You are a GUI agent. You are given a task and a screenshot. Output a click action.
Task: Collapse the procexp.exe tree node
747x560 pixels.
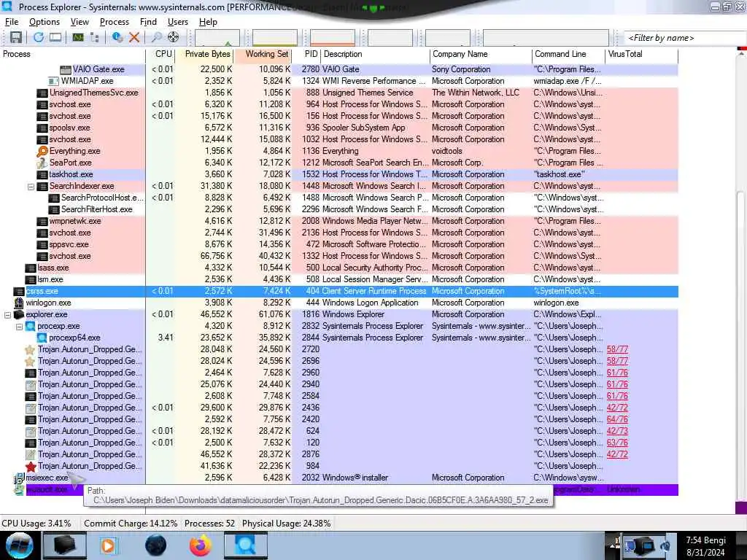coord(20,326)
